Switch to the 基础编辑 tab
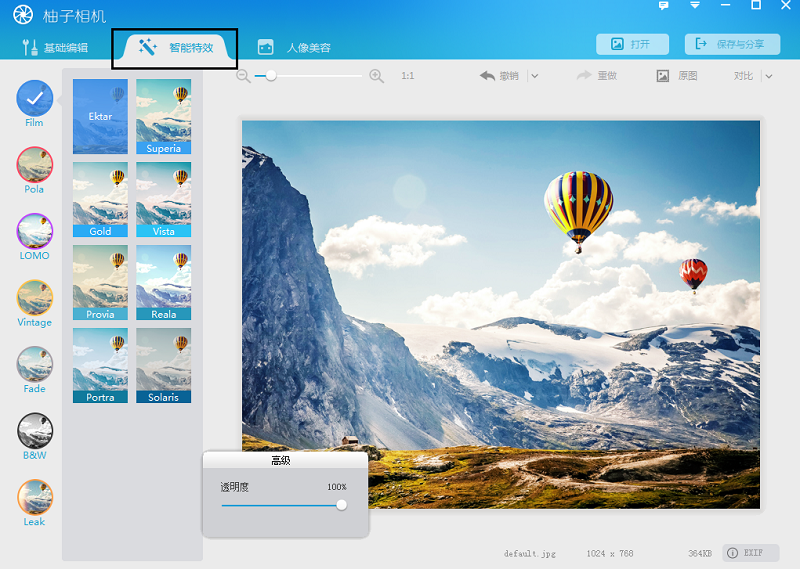The width and height of the screenshot is (800, 569). click(55, 47)
